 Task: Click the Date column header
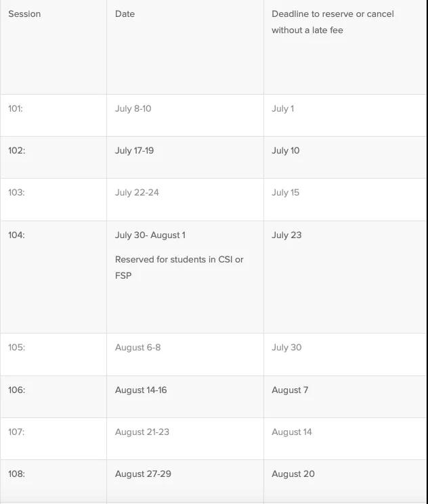125,14
